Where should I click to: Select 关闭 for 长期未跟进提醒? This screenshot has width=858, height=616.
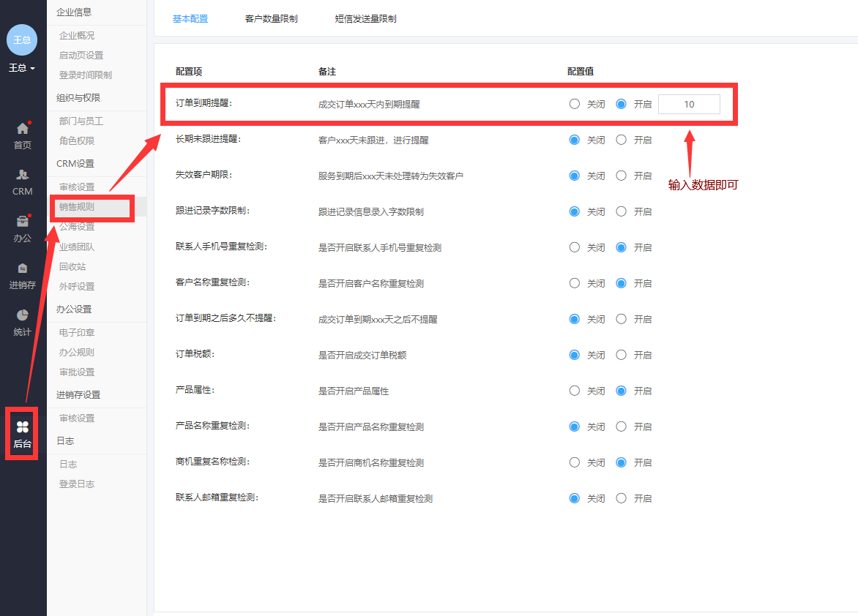pos(575,140)
